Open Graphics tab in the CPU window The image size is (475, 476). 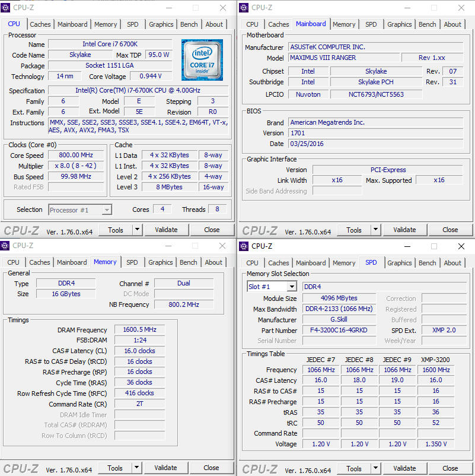tap(161, 24)
